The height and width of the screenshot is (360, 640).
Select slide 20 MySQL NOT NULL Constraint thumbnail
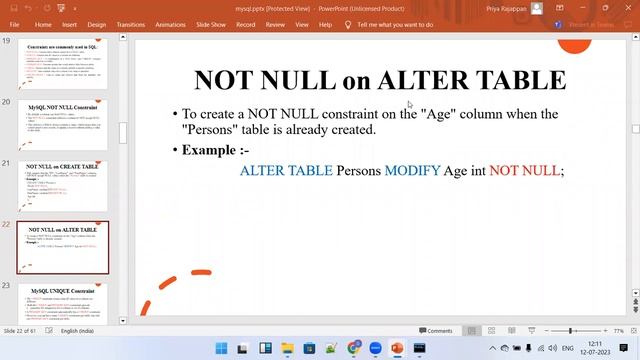(x=62, y=125)
